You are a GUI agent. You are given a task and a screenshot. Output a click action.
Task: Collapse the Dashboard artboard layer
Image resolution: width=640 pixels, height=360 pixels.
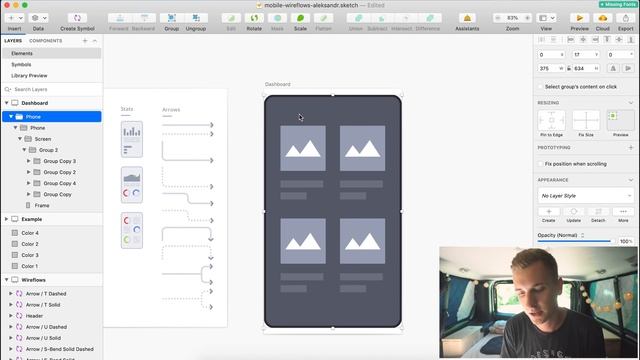point(7,103)
